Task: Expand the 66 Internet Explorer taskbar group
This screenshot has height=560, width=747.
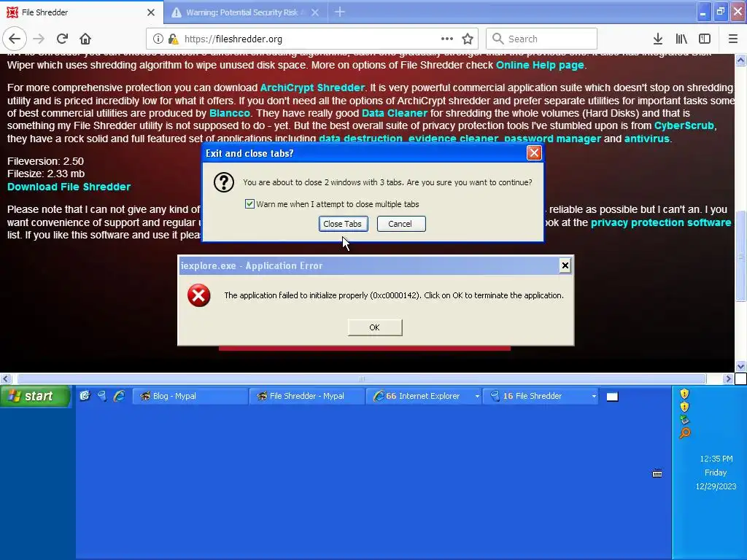Action: click(424, 396)
